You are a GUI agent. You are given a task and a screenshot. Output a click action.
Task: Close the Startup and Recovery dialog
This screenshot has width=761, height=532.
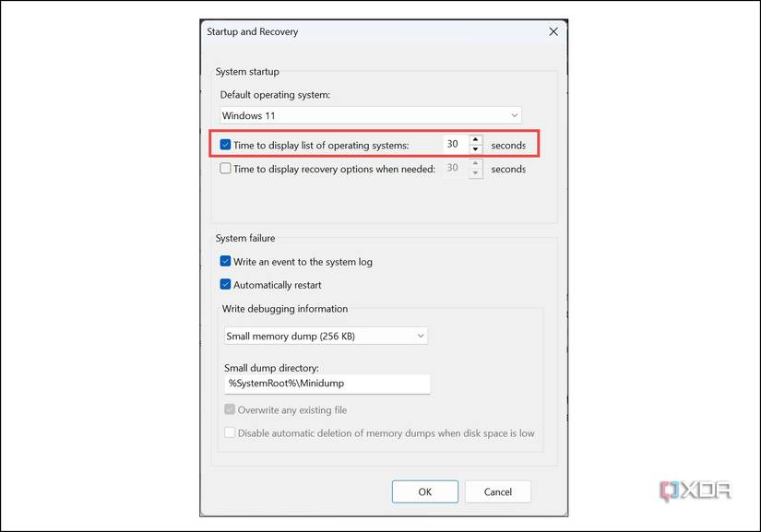tap(553, 31)
